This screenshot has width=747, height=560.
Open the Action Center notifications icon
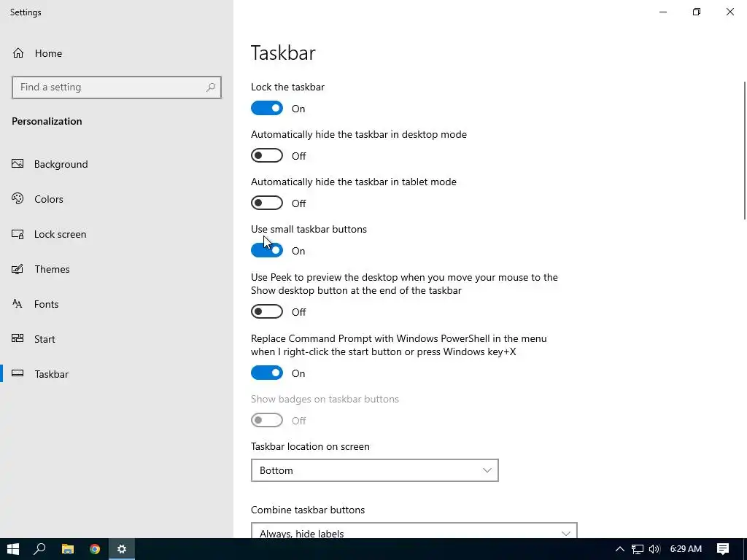click(x=723, y=549)
